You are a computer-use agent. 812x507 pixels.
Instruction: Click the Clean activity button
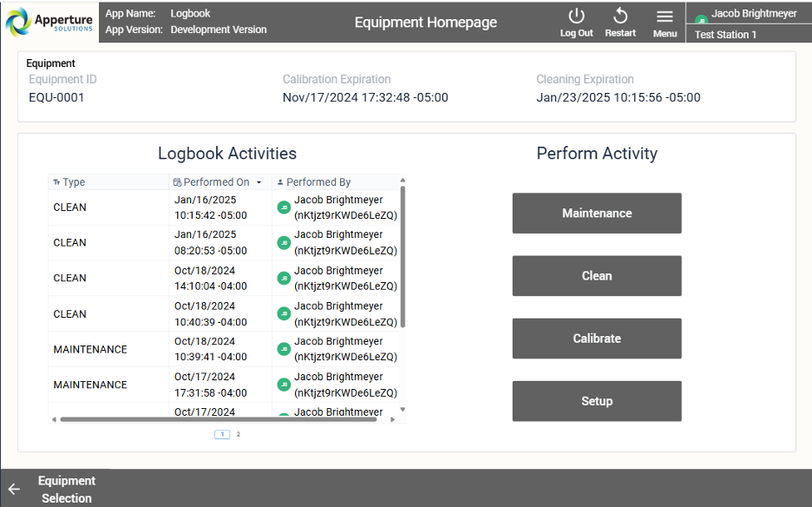pos(597,276)
